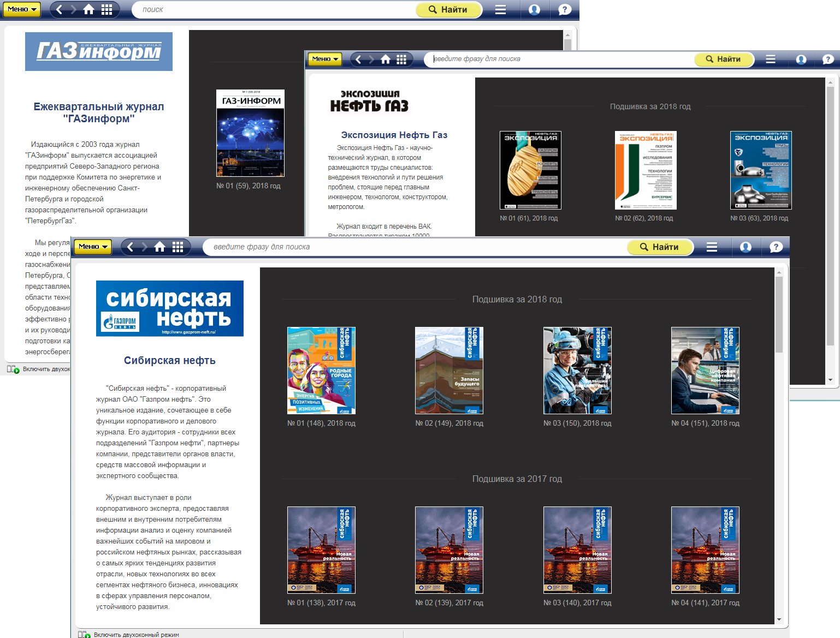Click Найти in the ГАЗинформ window
This screenshot has width=840, height=638.
(x=448, y=9)
